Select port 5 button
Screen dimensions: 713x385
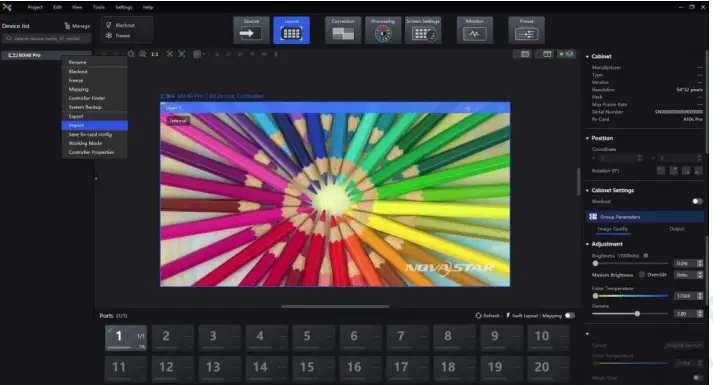(x=315, y=338)
